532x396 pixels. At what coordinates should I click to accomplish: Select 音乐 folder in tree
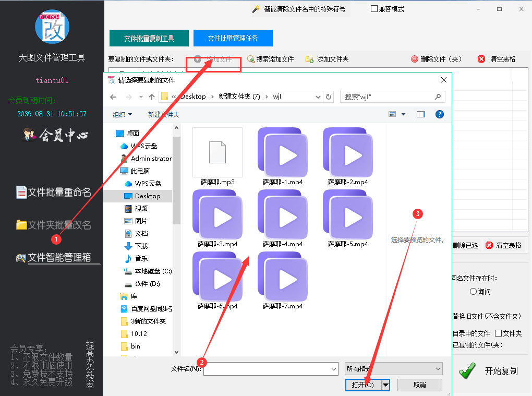point(137,259)
